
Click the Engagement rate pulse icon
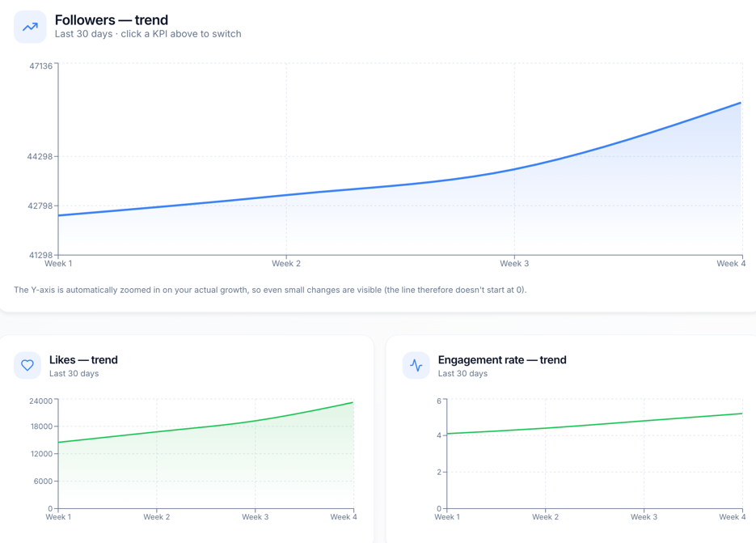tap(416, 366)
